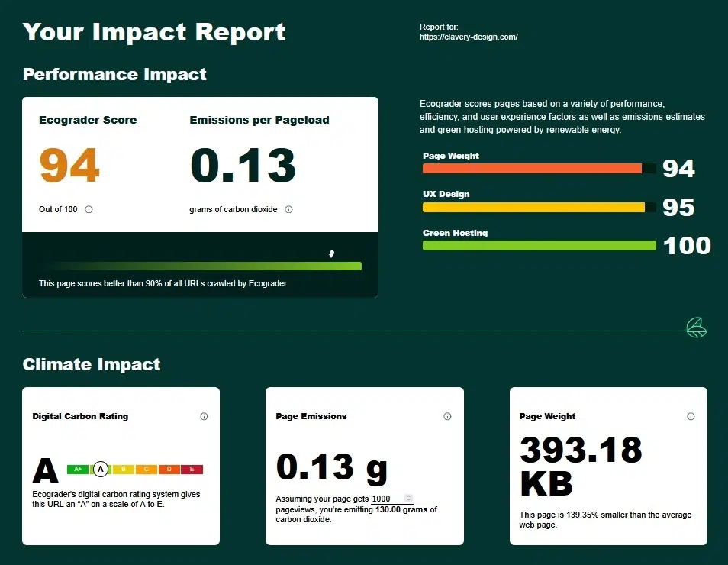The height and width of the screenshot is (565, 728).
Task: Click the yellow B rating segment
Action: (124, 470)
